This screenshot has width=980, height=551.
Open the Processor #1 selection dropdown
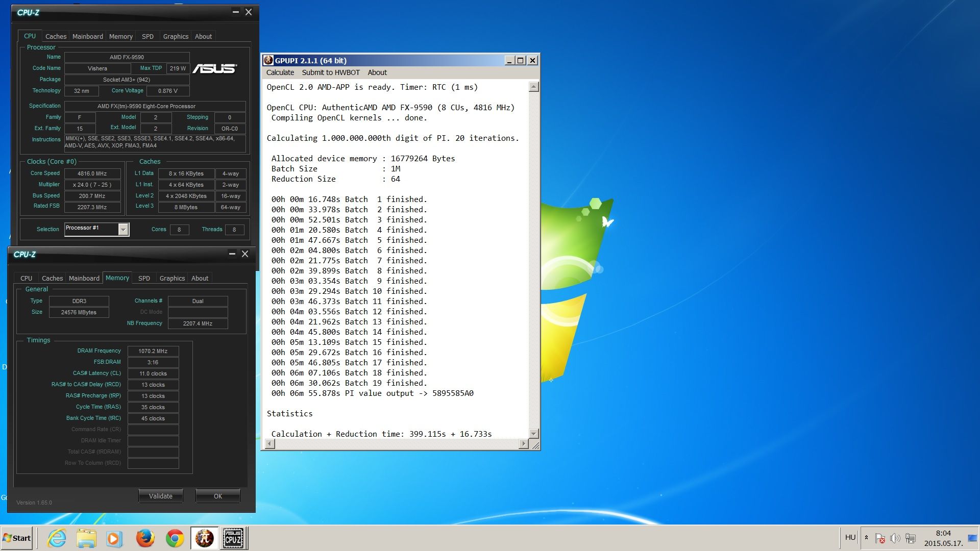click(x=123, y=230)
